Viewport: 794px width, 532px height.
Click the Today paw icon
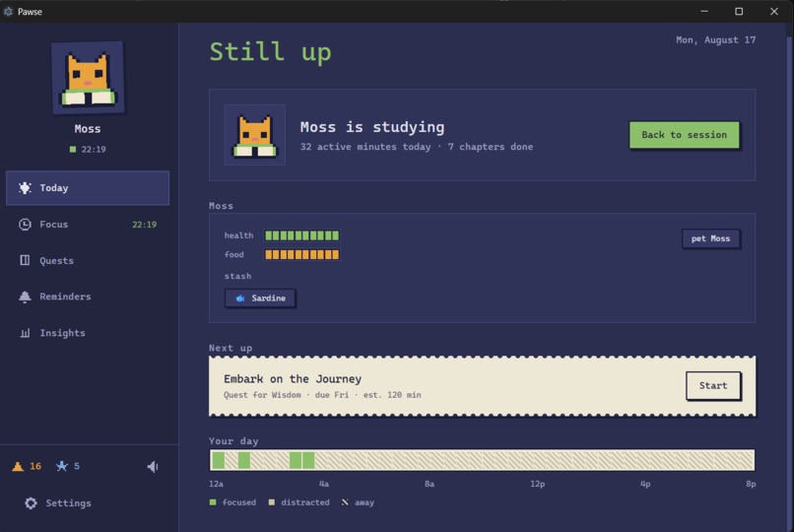pyautogui.click(x=25, y=188)
